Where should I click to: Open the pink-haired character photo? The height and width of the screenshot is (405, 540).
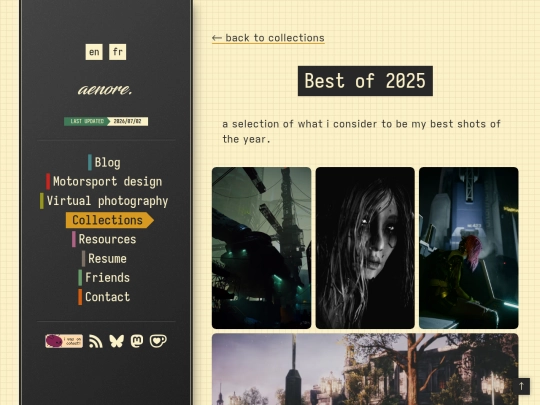pyautogui.click(x=469, y=248)
